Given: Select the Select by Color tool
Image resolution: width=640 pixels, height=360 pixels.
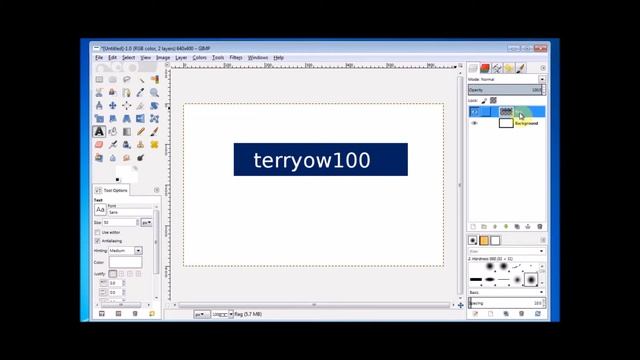Looking at the screenshot, I should [x=154, y=80].
